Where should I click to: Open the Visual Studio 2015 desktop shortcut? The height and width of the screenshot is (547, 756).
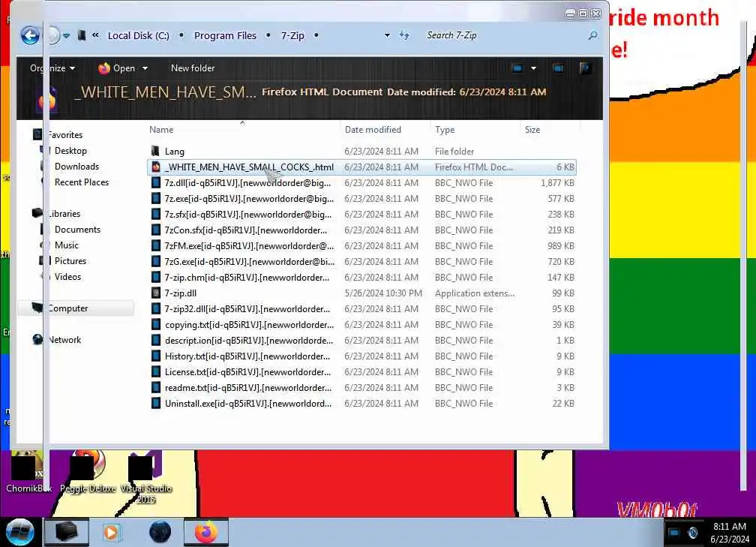coord(145,477)
